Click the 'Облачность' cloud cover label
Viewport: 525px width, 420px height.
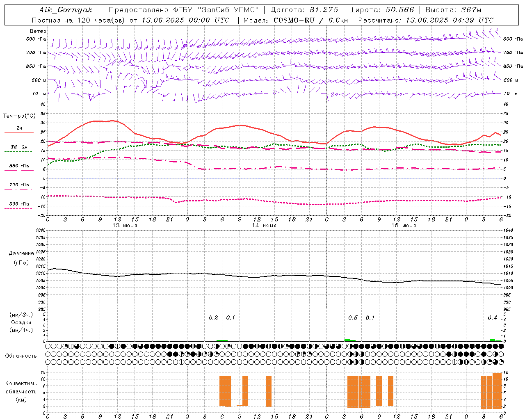click(x=21, y=356)
